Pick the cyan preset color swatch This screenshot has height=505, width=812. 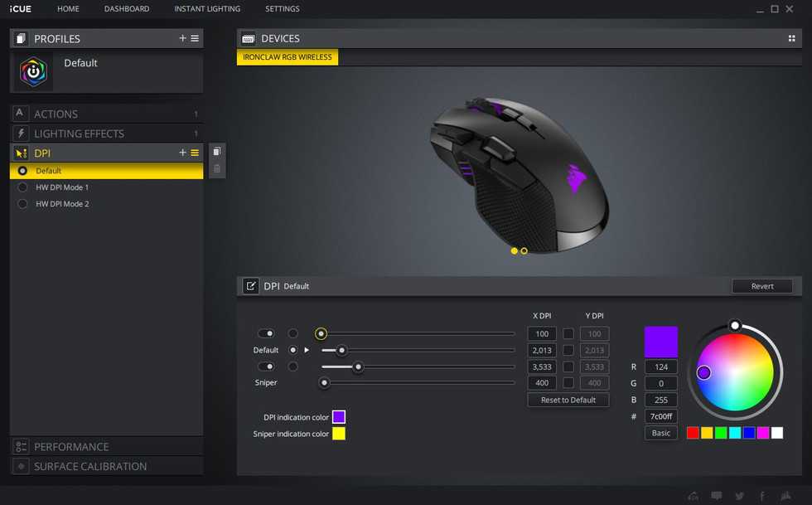(x=735, y=433)
